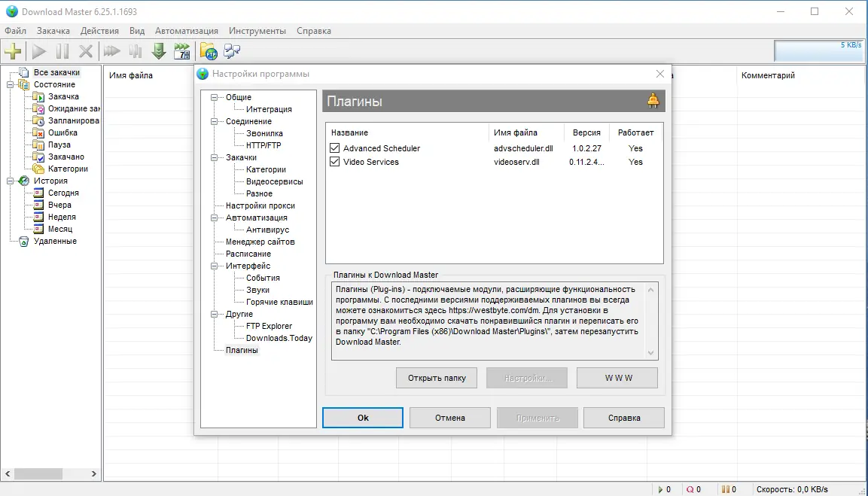Collapse the Закачки settings node

215,158
